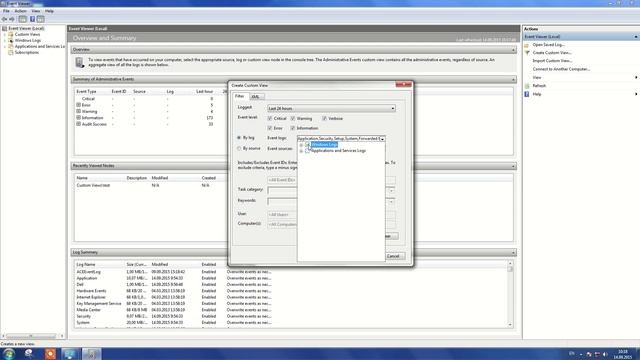
Task: Open the Action menu
Action: coord(20,11)
